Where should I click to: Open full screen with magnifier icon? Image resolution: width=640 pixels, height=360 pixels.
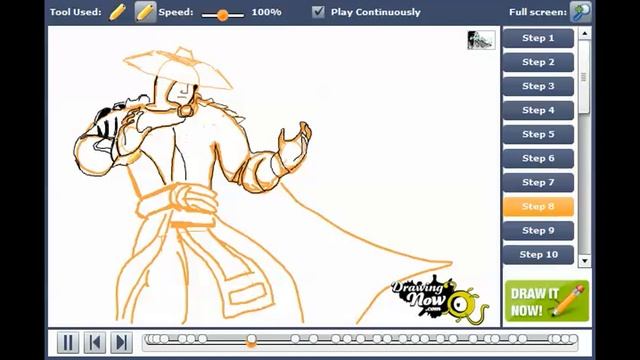pos(580,12)
